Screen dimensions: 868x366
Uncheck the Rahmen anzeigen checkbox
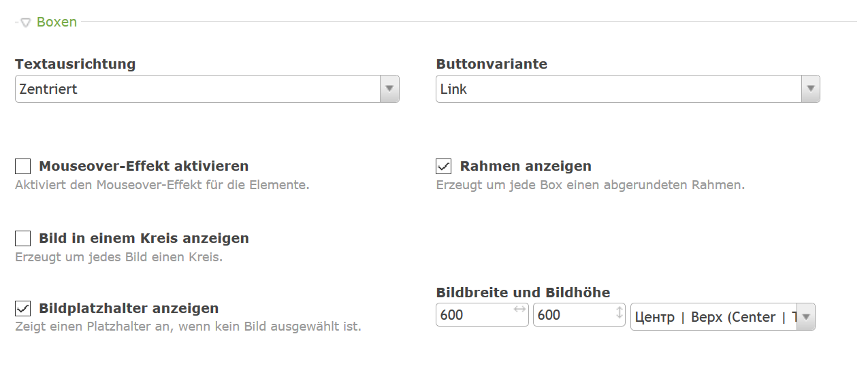pos(444,166)
